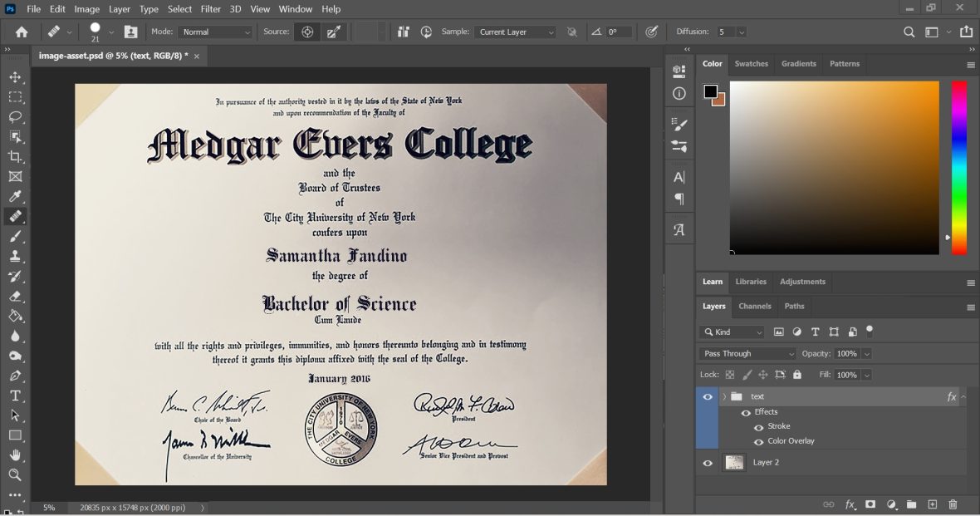Select the Object Selection tool
The height and width of the screenshot is (516, 980).
pyautogui.click(x=15, y=136)
